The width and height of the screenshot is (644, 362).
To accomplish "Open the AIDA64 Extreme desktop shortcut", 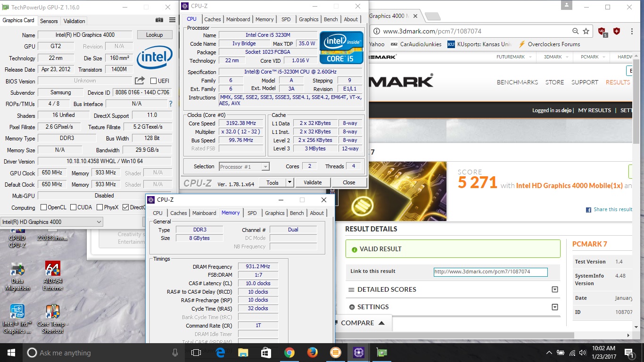I will tap(52, 276).
